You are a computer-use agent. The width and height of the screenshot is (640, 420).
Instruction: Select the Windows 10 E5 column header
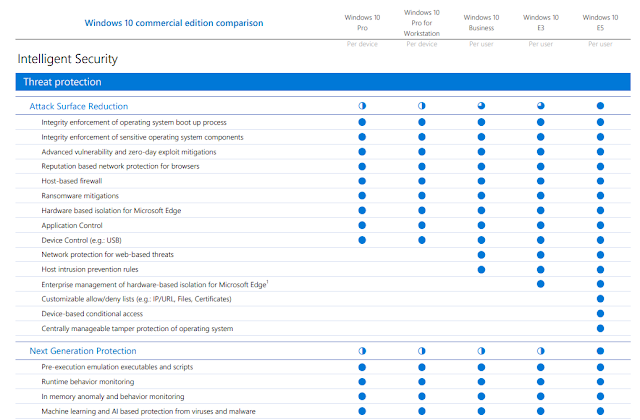click(x=600, y=23)
